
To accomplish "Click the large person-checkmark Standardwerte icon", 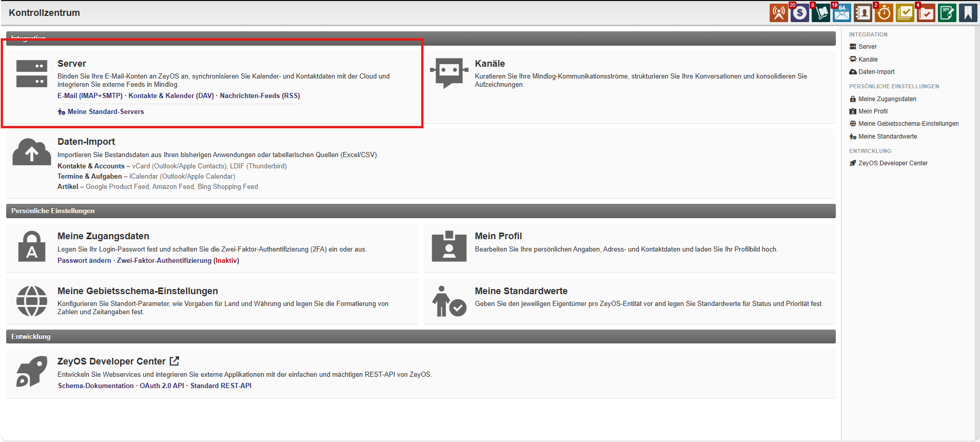I will tap(449, 301).
